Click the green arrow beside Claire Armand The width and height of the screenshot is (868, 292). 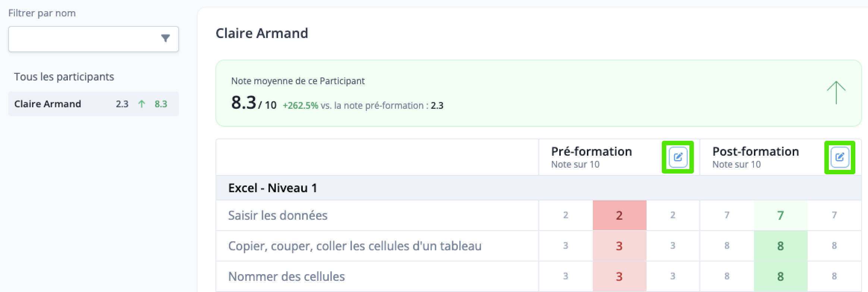(141, 104)
